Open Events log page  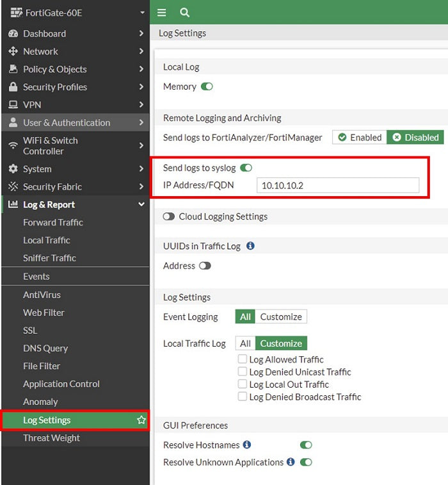pyautogui.click(x=36, y=276)
